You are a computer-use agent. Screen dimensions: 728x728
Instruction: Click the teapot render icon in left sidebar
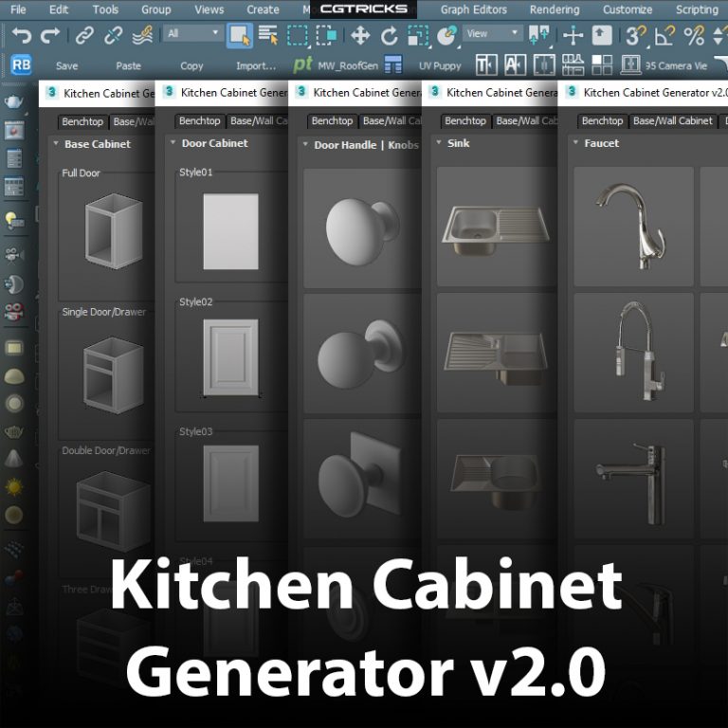pos(14,101)
